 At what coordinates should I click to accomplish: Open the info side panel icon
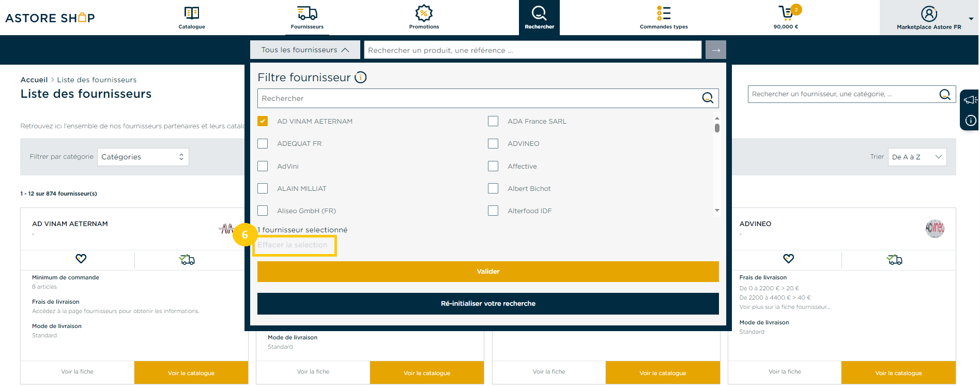(x=971, y=121)
